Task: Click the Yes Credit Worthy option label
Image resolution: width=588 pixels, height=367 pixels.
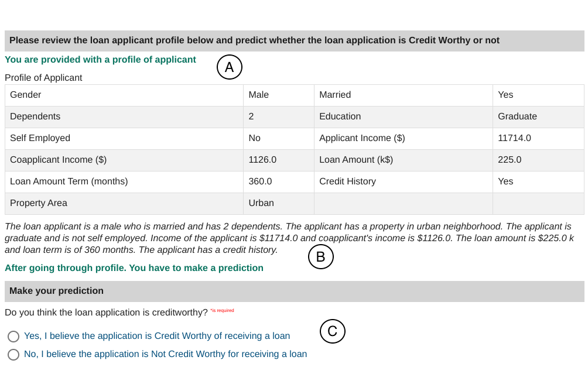Action: [157, 336]
